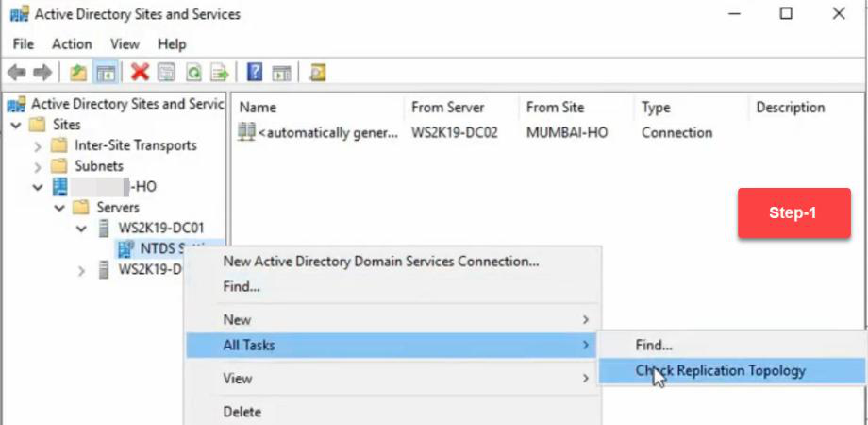Screen dimensions: 868x425
Task: Open the New submenu arrow
Action: [586, 320]
